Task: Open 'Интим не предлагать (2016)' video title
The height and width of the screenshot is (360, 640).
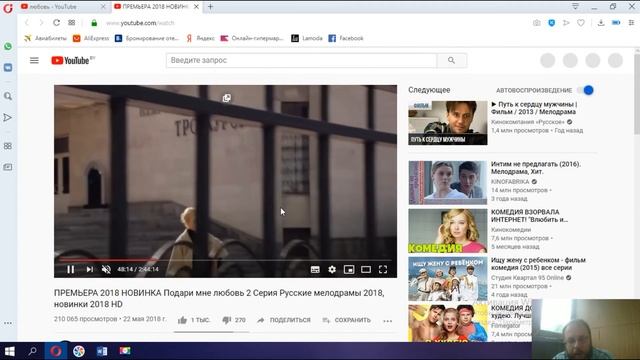Action: 536,168
